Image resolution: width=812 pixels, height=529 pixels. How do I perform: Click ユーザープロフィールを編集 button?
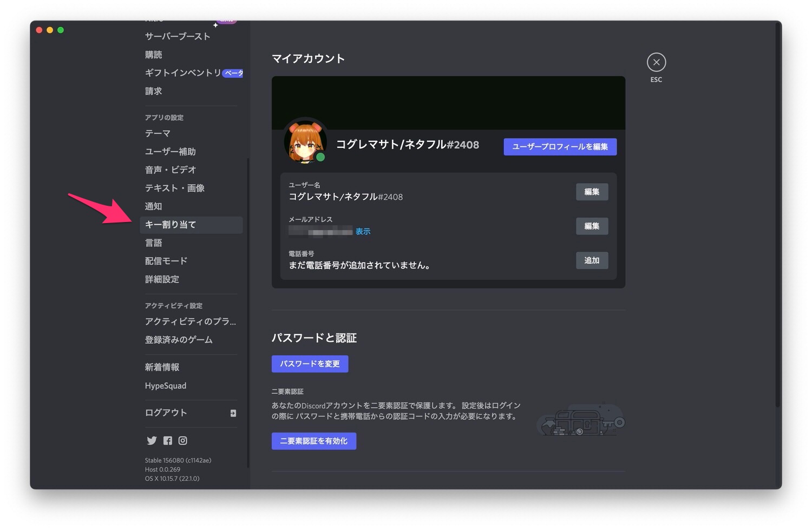point(560,147)
